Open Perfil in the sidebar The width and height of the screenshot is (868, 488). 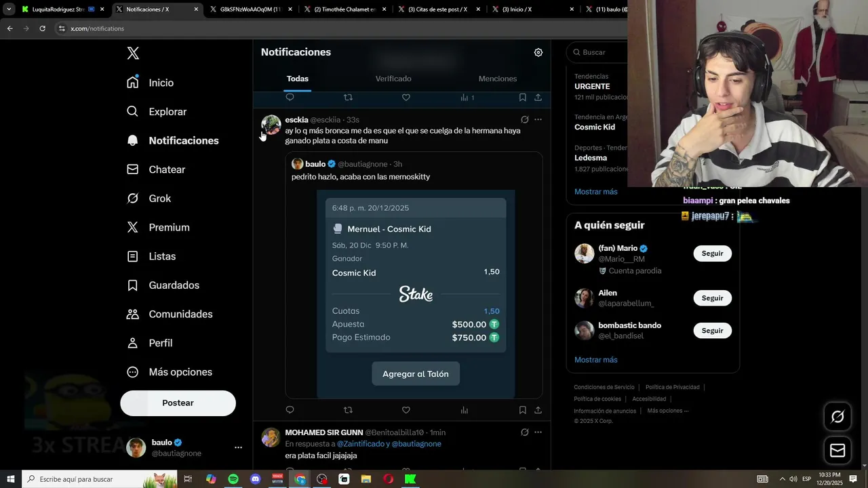tap(150, 343)
